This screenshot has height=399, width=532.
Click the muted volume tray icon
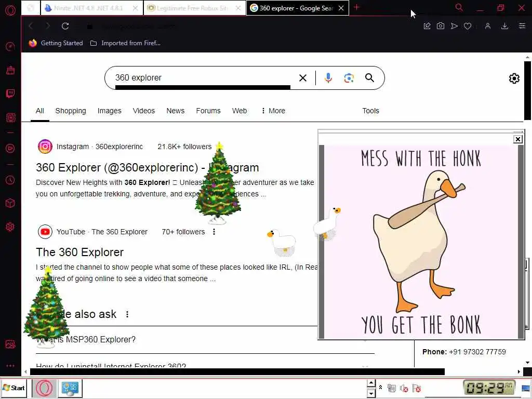[404, 388]
